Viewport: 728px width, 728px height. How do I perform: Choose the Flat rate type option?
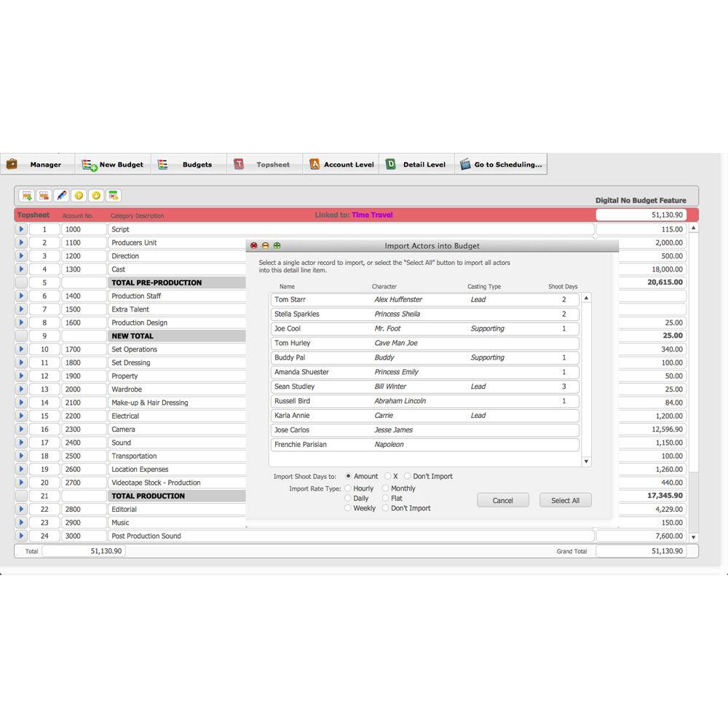[x=386, y=499]
